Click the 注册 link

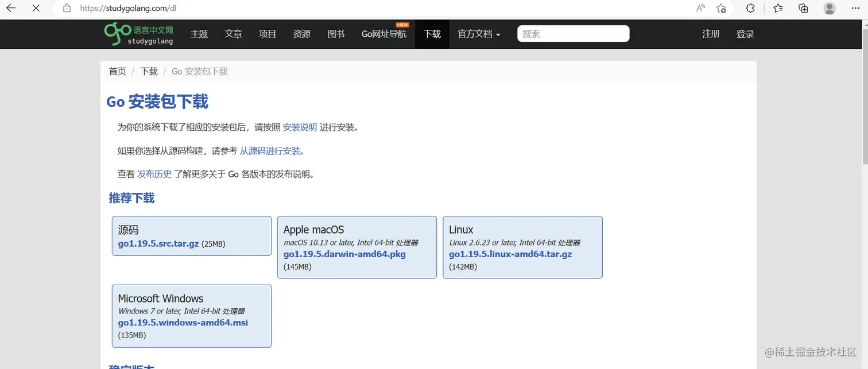click(x=711, y=34)
